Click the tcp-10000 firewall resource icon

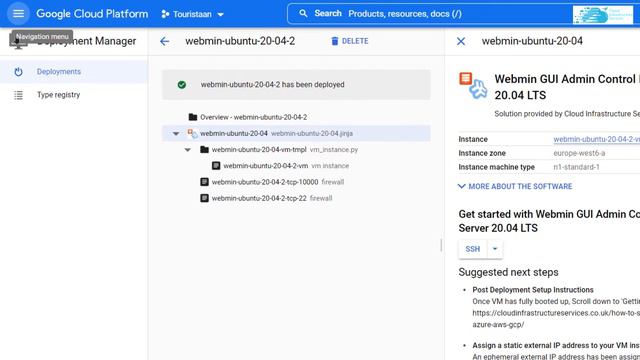pos(204,182)
